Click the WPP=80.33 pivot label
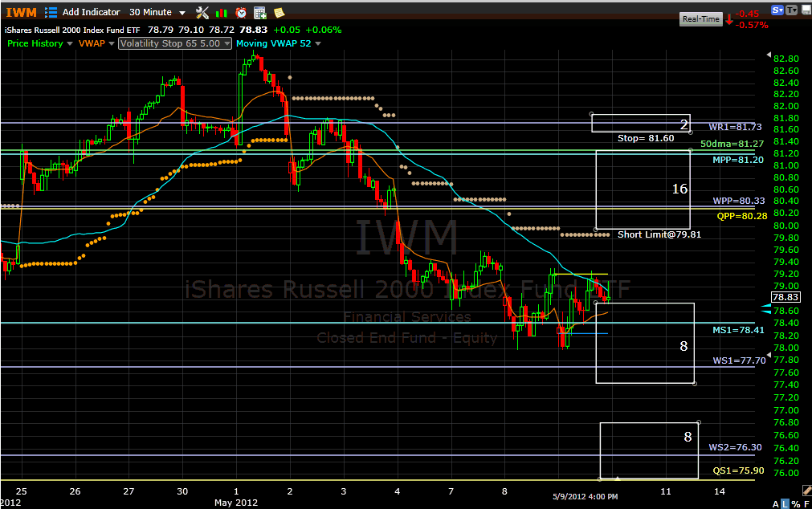 [738, 201]
